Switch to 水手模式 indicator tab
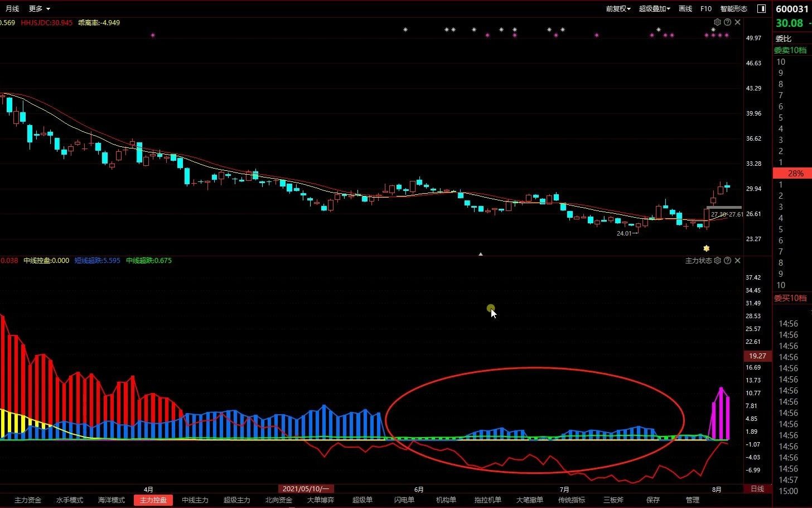Image resolution: width=812 pixels, height=508 pixels. click(70, 500)
